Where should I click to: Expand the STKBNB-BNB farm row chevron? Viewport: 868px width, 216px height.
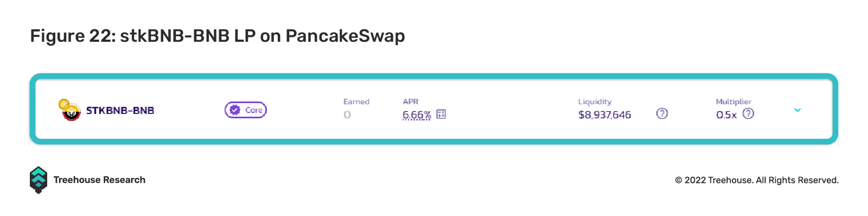tap(797, 110)
